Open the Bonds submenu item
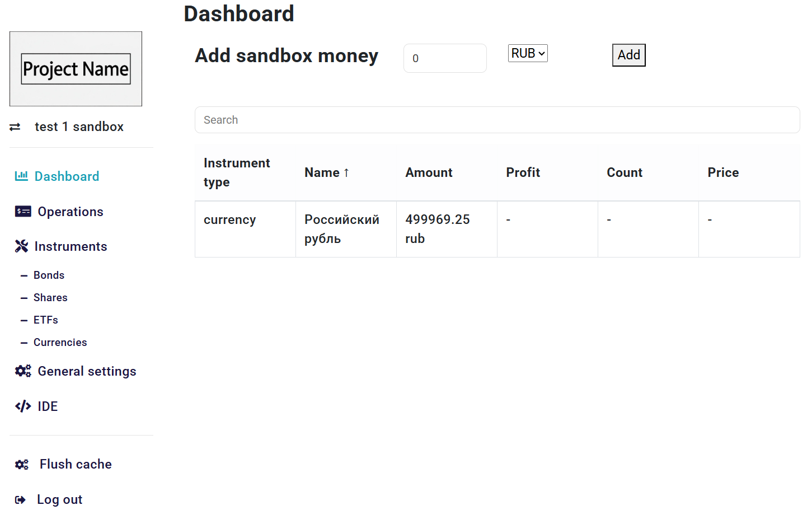 click(x=49, y=275)
